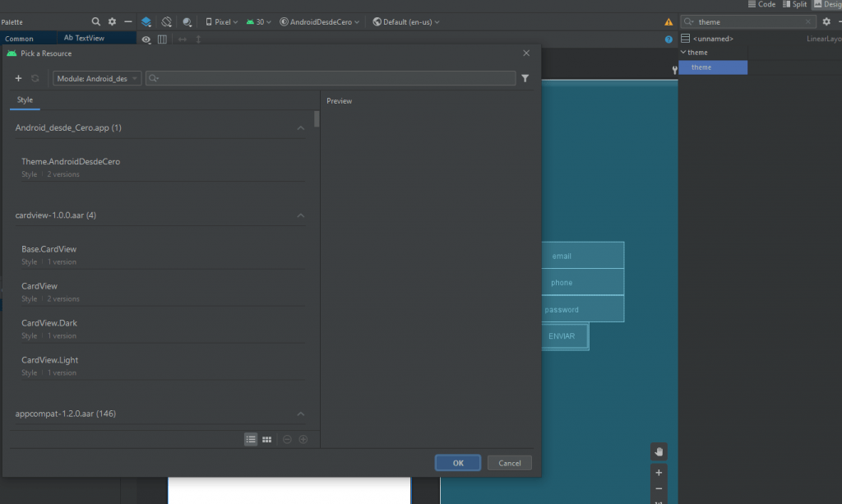Clear the theme search field

[x=808, y=22]
